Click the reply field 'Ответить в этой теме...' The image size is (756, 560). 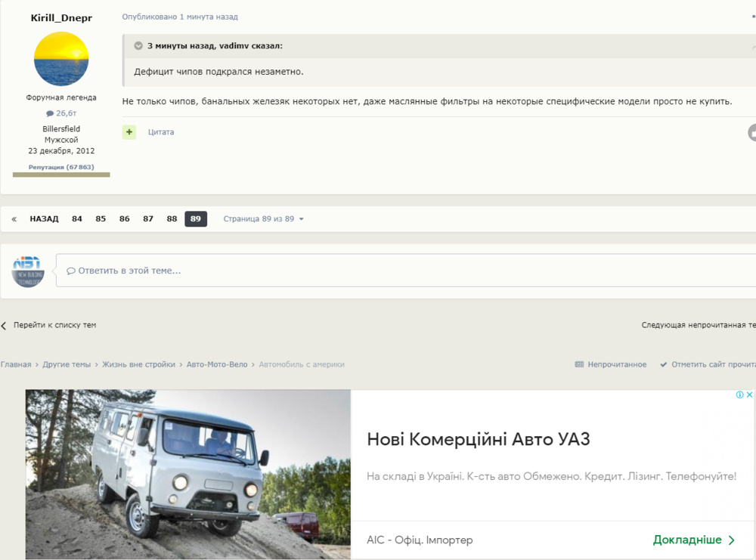point(406,271)
